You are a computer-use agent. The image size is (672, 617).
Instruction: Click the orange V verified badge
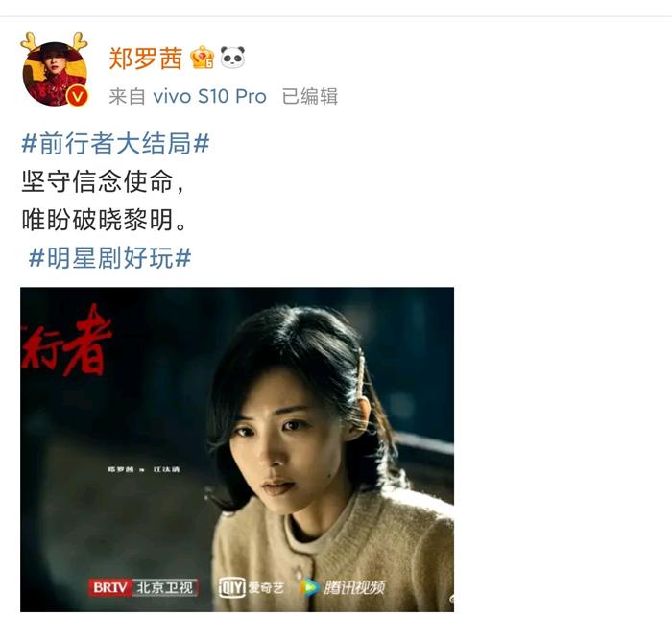(x=78, y=96)
